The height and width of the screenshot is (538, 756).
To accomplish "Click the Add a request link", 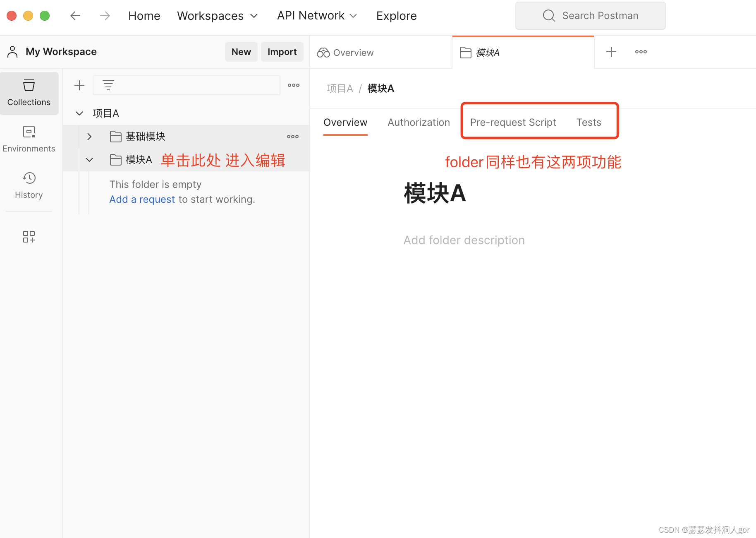I will point(142,199).
